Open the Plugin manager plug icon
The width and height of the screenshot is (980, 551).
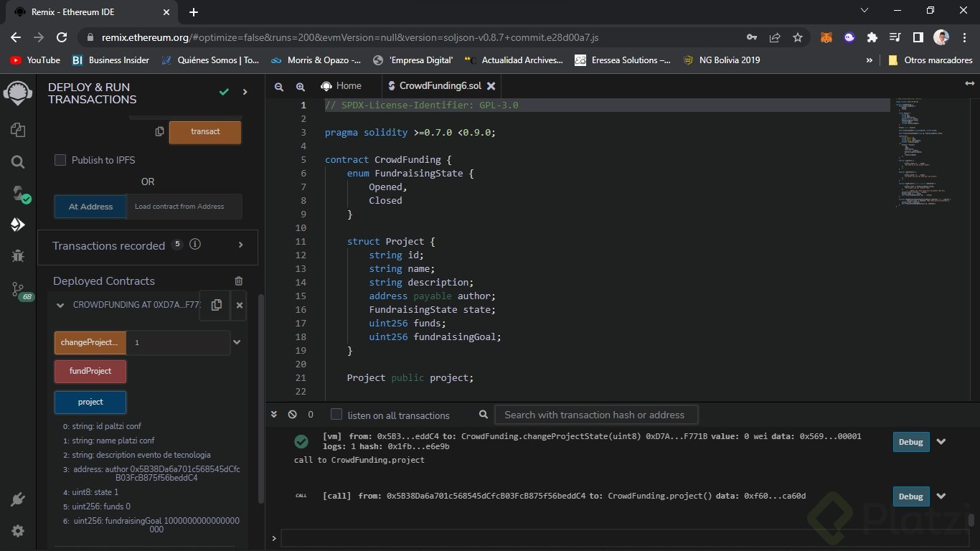tap(18, 499)
